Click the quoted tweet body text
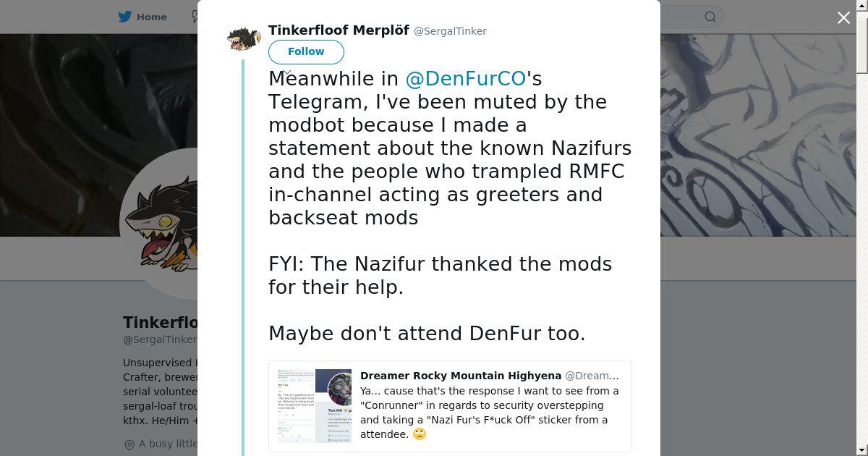 tap(489, 413)
